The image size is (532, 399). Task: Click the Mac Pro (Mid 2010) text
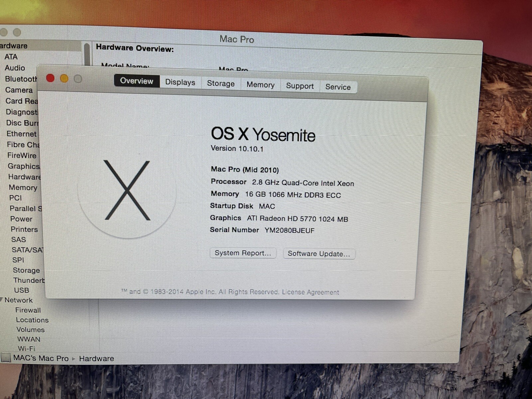[x=245, y=170]
